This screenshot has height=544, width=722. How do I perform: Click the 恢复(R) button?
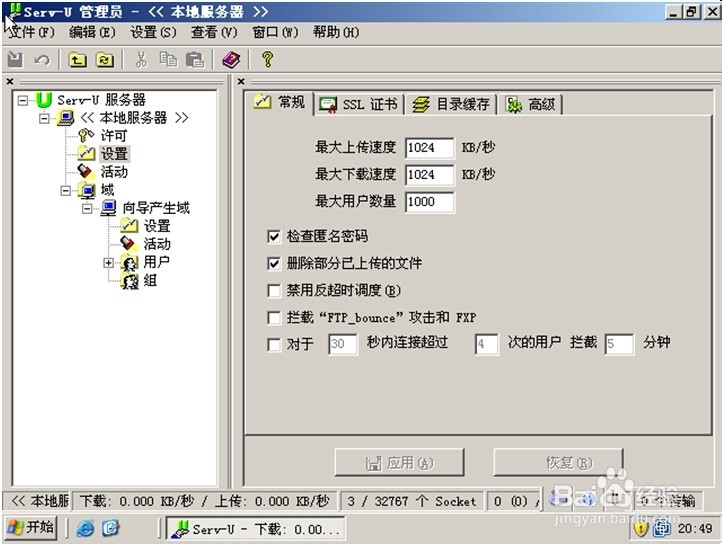[x=559, y=462]
